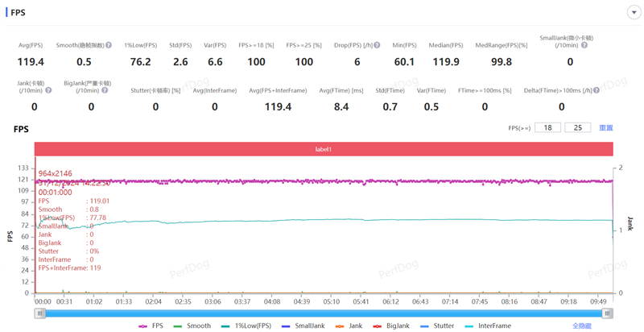Click the FPS threshold field showing 18
This screenshot has height=332, width=644.
pyautogui.click(x=547, y=128)
